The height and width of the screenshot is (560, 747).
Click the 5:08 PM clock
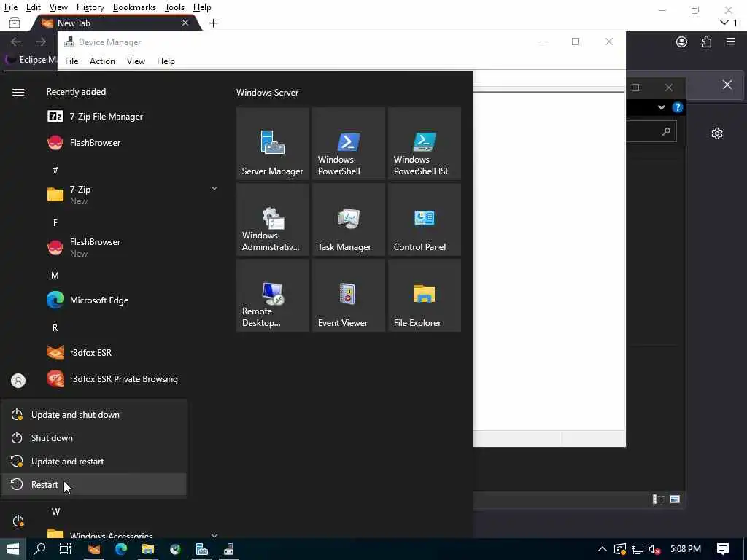[686, 549]
